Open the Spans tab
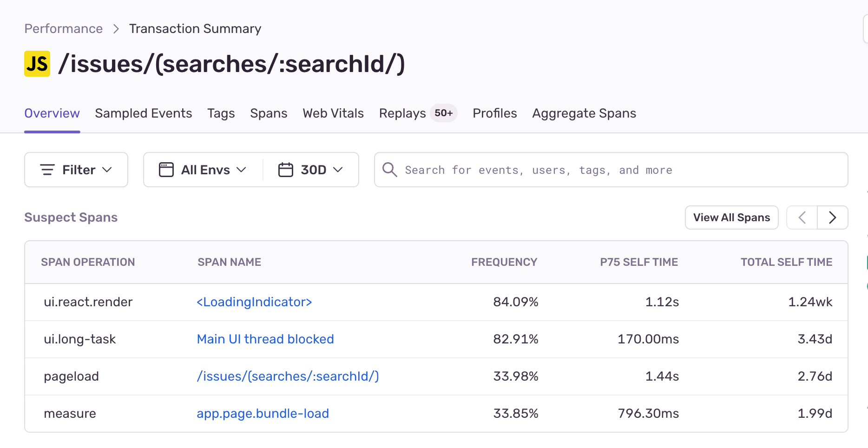 [269, 113]
